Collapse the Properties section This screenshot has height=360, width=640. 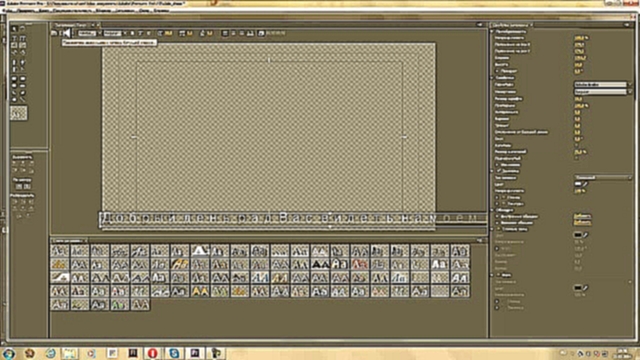pos(492,78)
